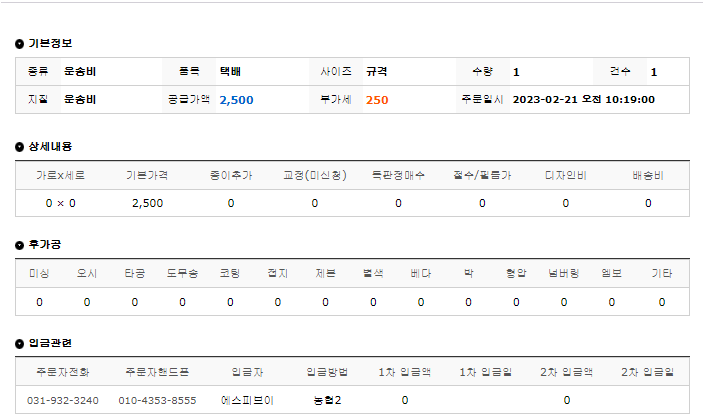
Task: Click the 가로x세로 value 0 × 0
Action: (x=61, y=203)
